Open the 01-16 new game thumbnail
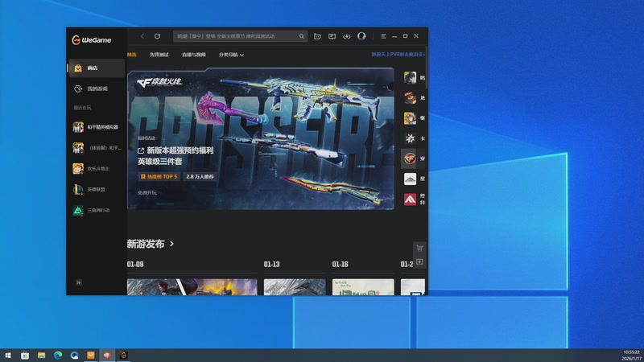 click(363, 287)
